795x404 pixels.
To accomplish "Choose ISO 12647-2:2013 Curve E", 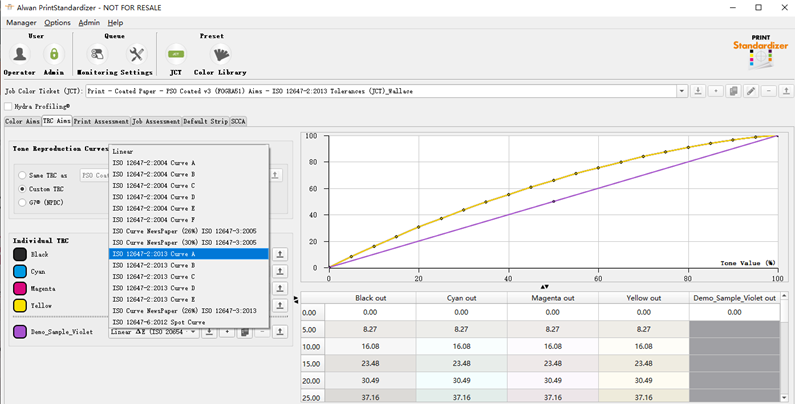I will [x=189, y=299].
